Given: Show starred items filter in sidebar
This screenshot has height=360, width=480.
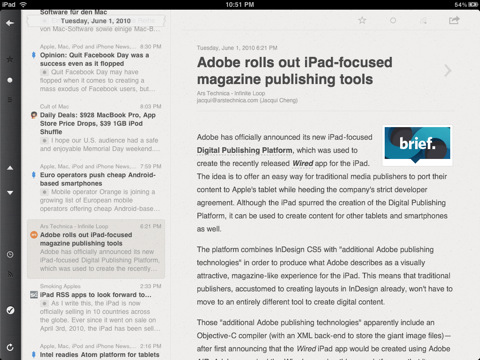Looking at the screenshot, I should pyautogui.click(x=10, y=59).
